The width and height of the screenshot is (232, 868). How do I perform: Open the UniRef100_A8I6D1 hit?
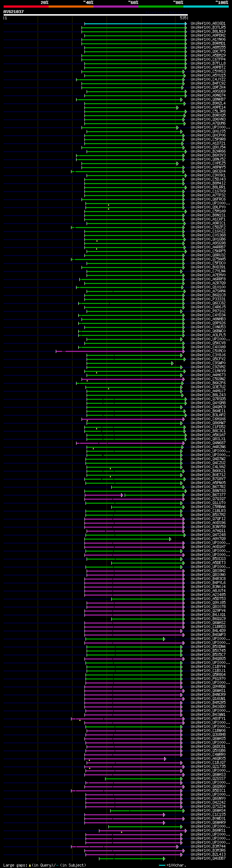[x=208, y=24]
